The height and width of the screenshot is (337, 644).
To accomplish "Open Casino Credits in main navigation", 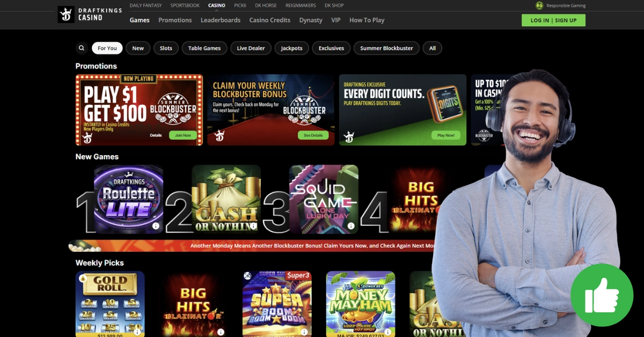I will tap(270, 20).
